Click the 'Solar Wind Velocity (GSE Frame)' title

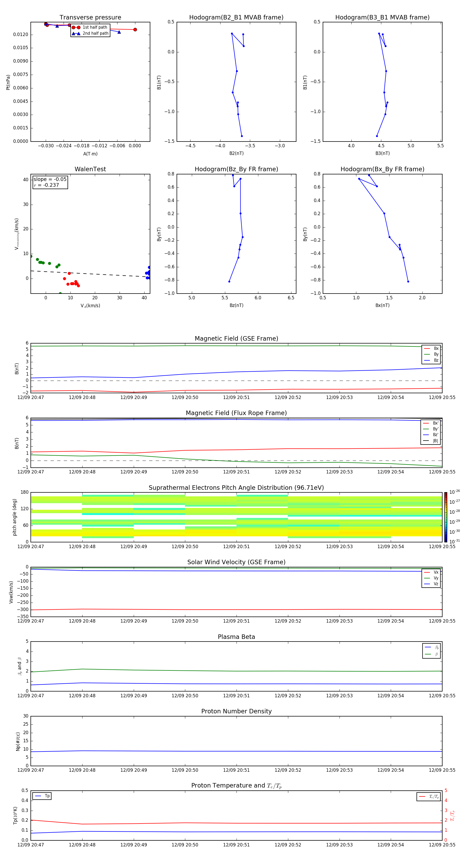click(x=236, y=562)
